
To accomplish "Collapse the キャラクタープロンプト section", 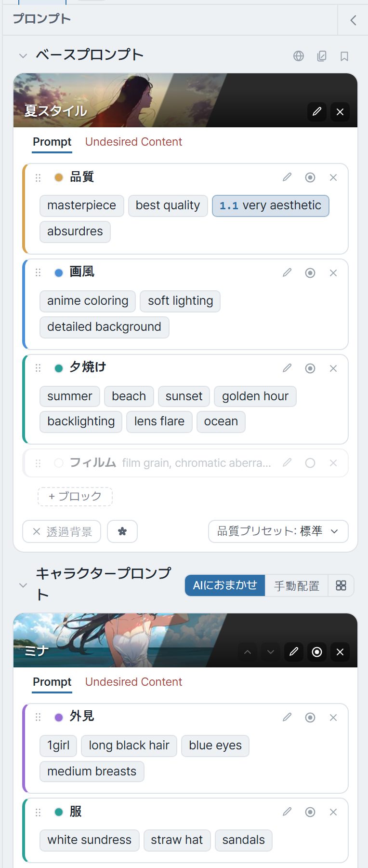I will 23,585.
